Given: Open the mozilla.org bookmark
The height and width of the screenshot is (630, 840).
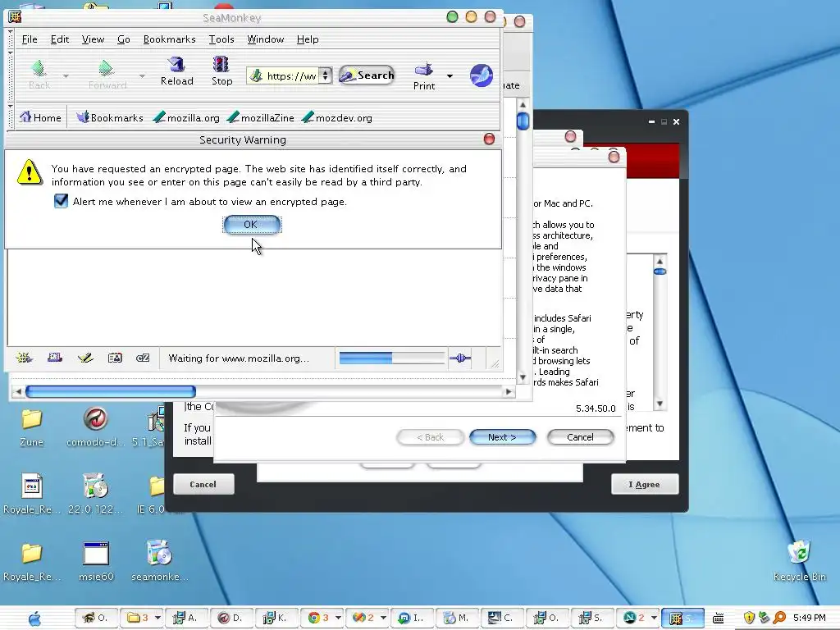Looking at the screenshot, I should coord(186,117).
